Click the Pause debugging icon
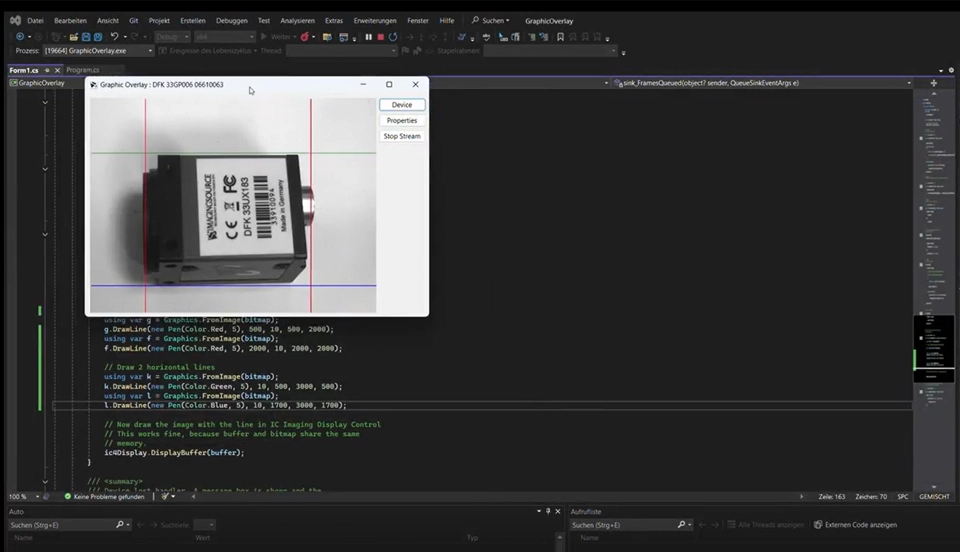This screenshot has width=960, height=552. click(368, 37)
